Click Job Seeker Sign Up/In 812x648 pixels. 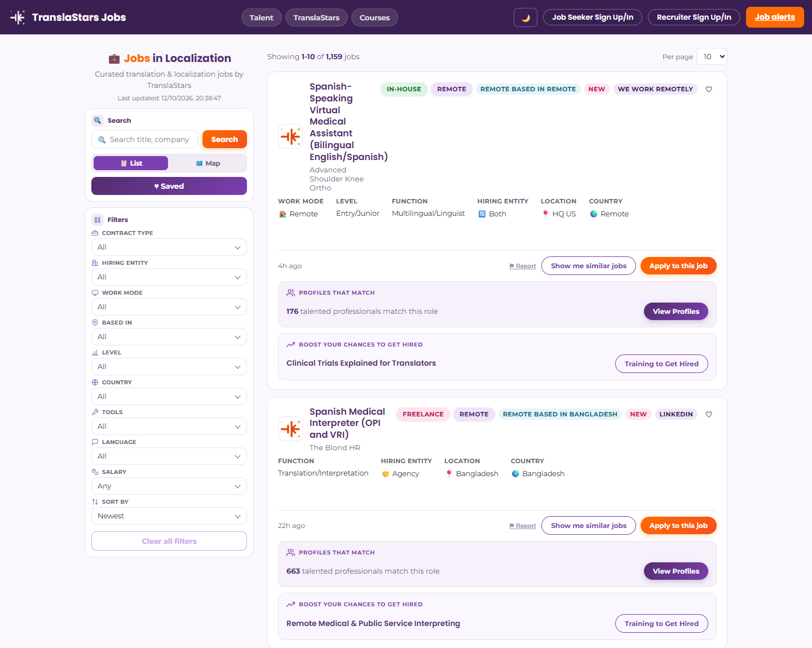point(593,17)
